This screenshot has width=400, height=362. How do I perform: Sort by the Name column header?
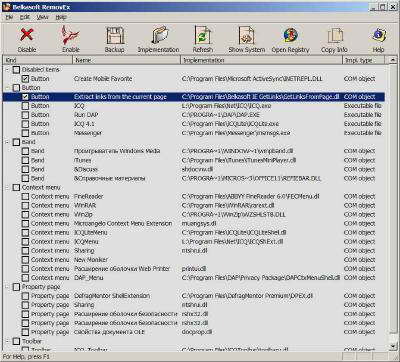click(127, 60)
